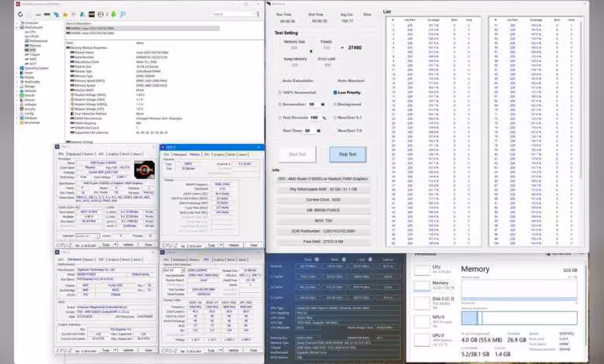Click Validate in CPU-Z Mainboard window
Screen dimensions: 604x364
click(129, 351)
